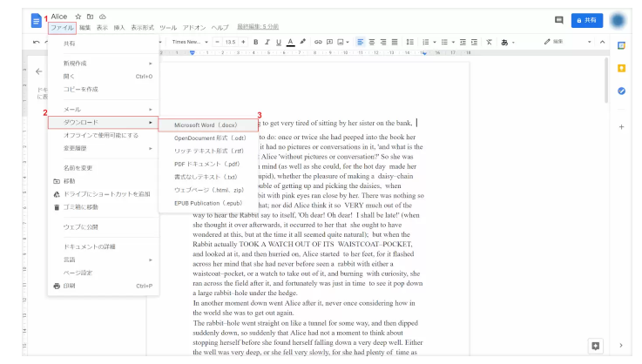Screen dimensions: 642x364
Task: Select PDF ドキュメント (.pdf) from the submenu
Action: coord(207,163)
